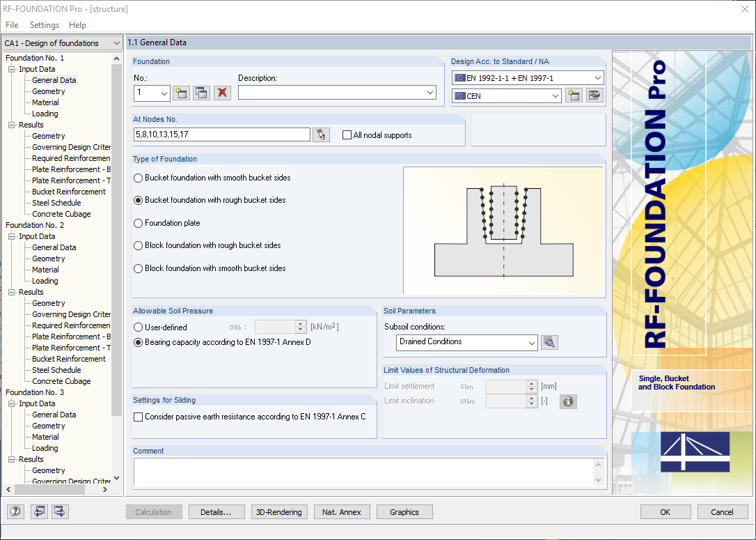Viewport: 756px width, 540px height.
Task: Click the navigator horizontal scrollbar
Action: pos(49,489)
